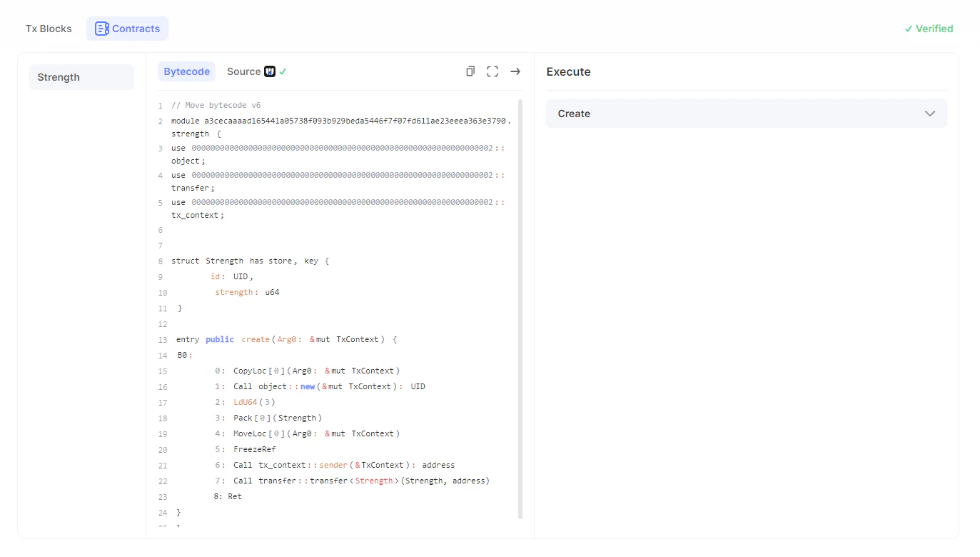980x557 pixels.
Task: Open the Create function row
Action: pyautogui.click(x=747, y=114)
